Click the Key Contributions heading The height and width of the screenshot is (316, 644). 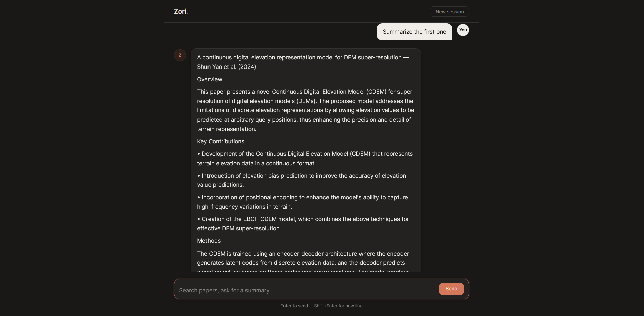221,141
